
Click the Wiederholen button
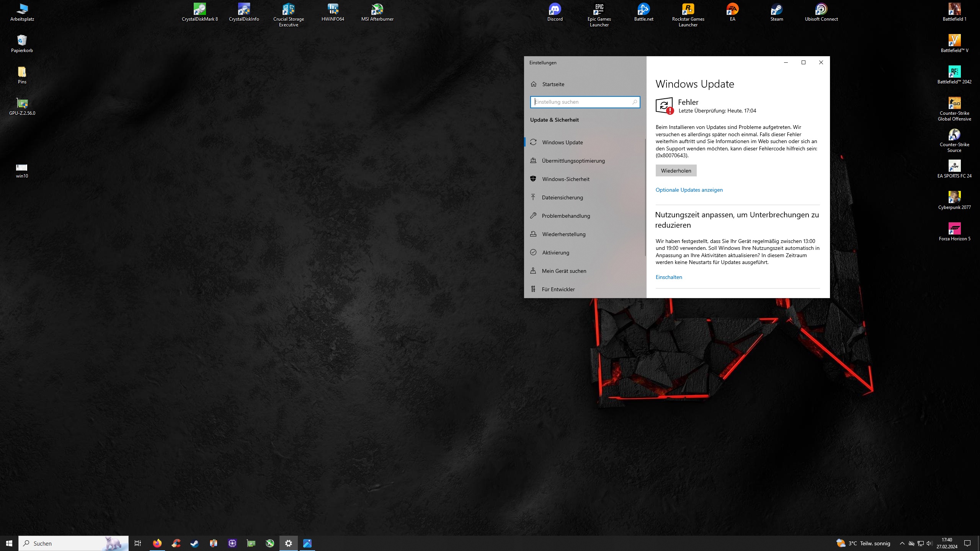click(676, 171)
